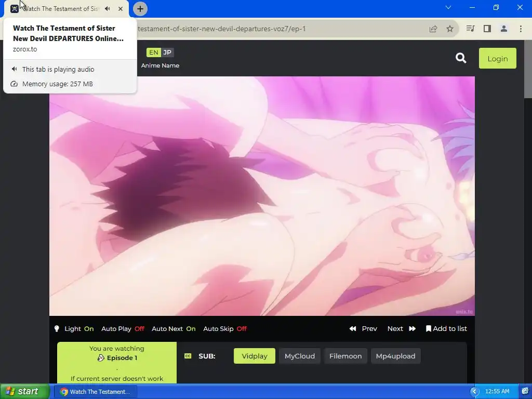Click the site favicon on the tab
This screenshot has height=399, width=532.
click(x=14, y=9)
